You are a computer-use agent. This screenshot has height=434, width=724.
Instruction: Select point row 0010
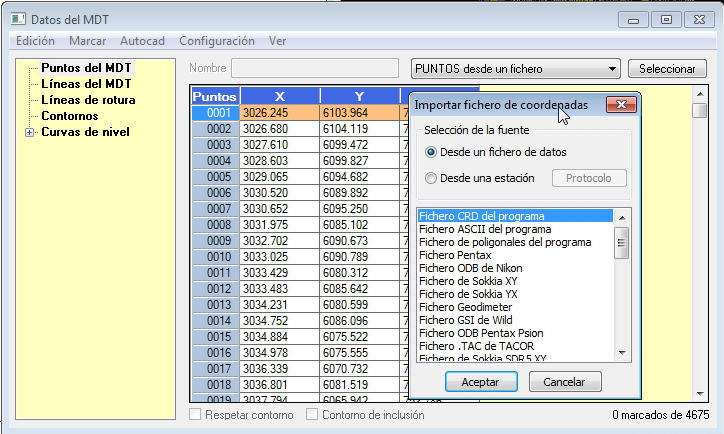pos(216,257)
